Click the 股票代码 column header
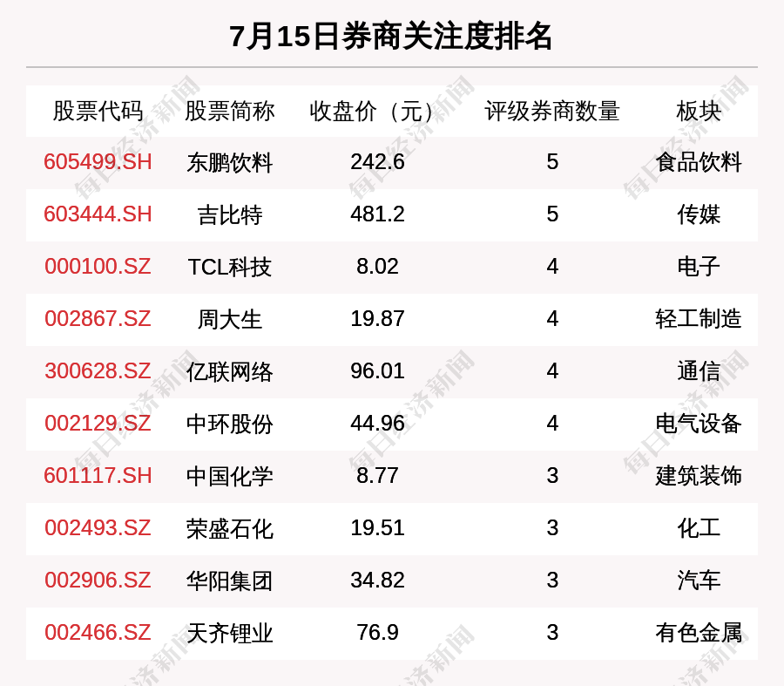The height and width of the screenshot is (686, 784). 98,111
